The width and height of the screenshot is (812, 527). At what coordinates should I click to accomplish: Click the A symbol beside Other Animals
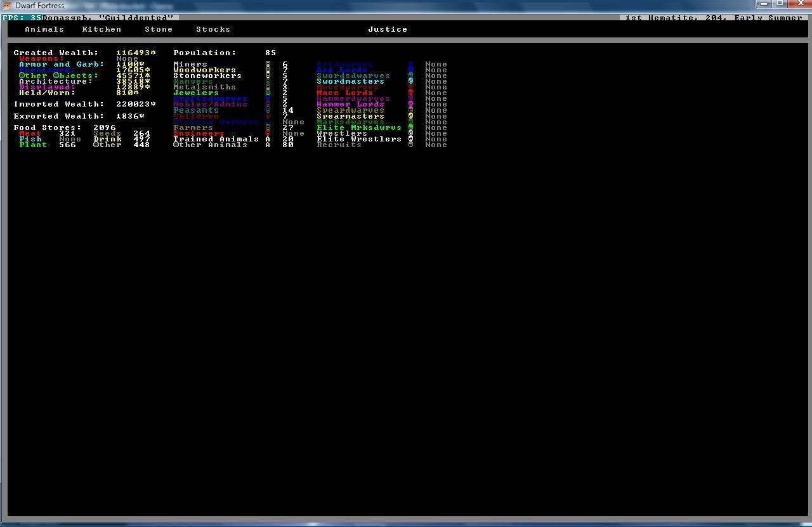[268, 145]
